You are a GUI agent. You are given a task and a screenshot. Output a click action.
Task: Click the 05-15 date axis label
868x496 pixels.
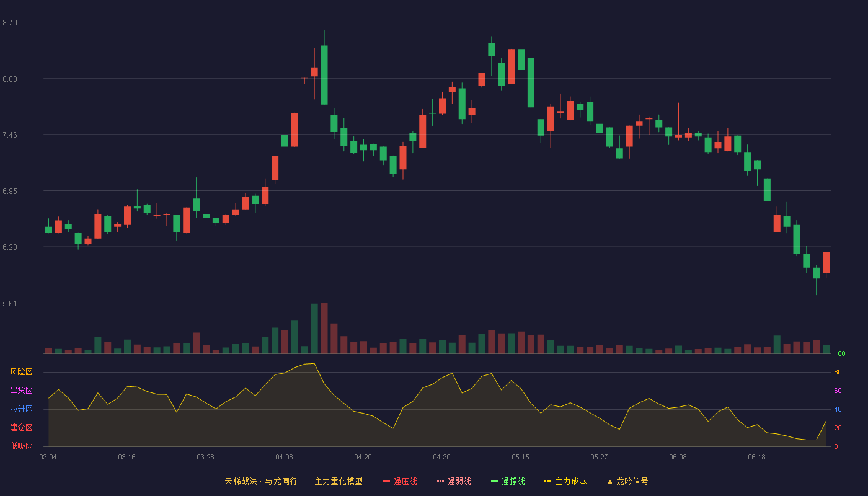[520, 457]
